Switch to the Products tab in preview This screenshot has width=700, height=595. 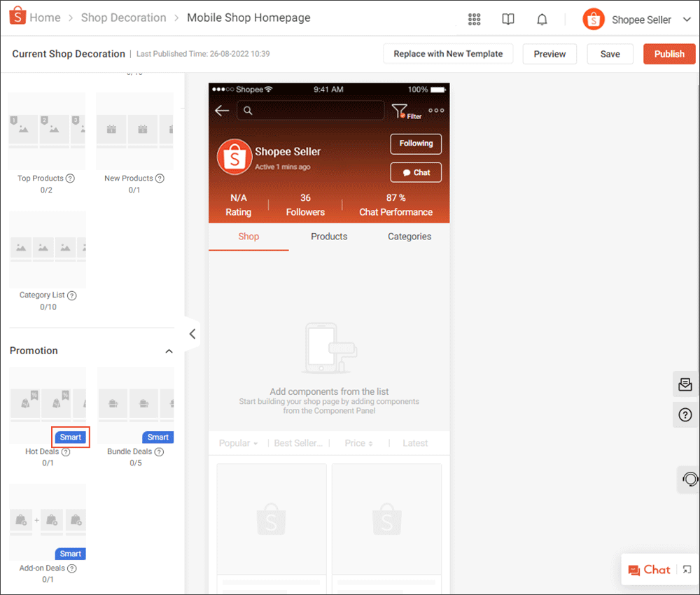click(329, 237)
